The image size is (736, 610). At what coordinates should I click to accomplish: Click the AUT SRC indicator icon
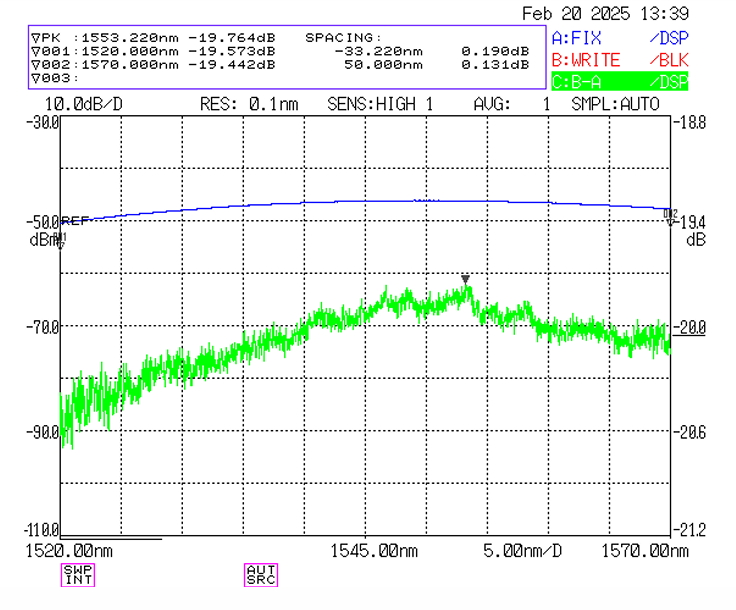point(260,574)
